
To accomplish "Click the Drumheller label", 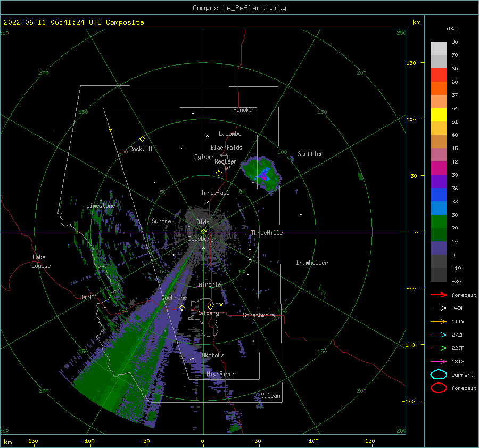I will click(312, 263).
